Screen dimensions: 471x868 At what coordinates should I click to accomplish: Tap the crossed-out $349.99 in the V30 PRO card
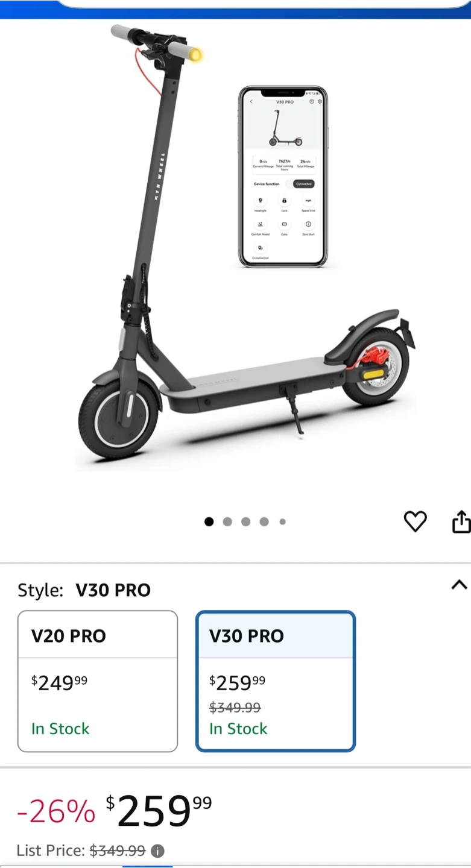tap(235, 707)
